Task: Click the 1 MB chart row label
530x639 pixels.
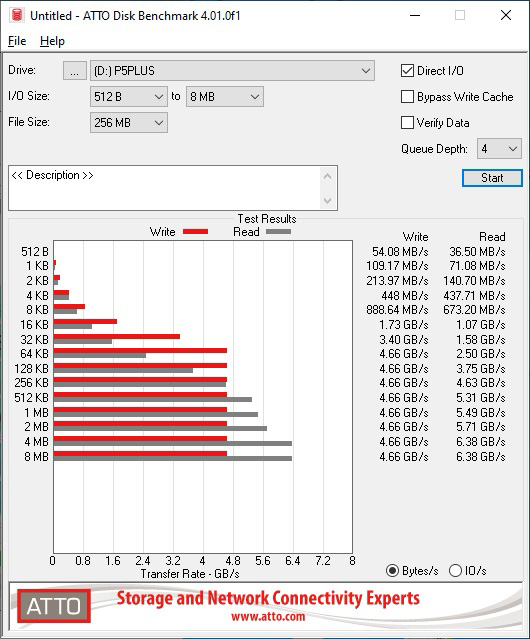Action: click(36, 413)
